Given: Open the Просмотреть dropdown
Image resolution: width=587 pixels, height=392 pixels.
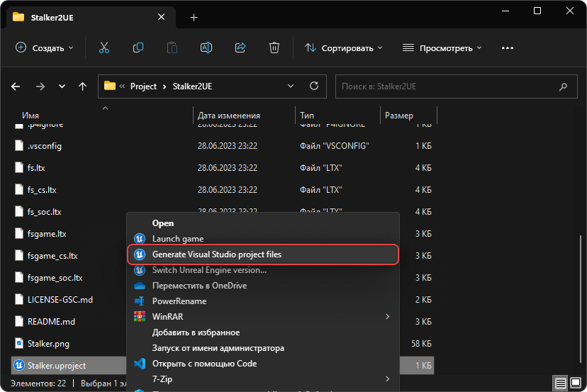Looking at the screenshot, I should (442, 48).
